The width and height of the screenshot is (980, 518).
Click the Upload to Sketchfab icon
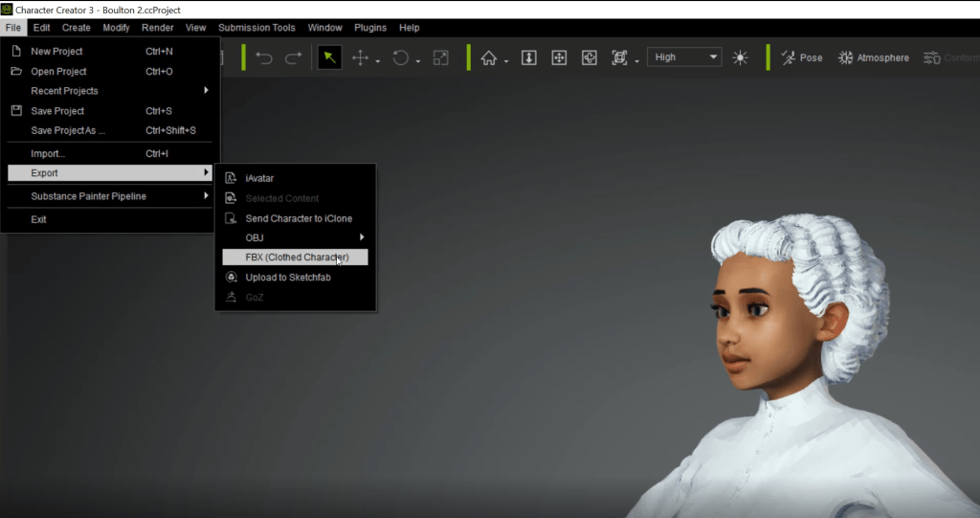click(231, 277)
